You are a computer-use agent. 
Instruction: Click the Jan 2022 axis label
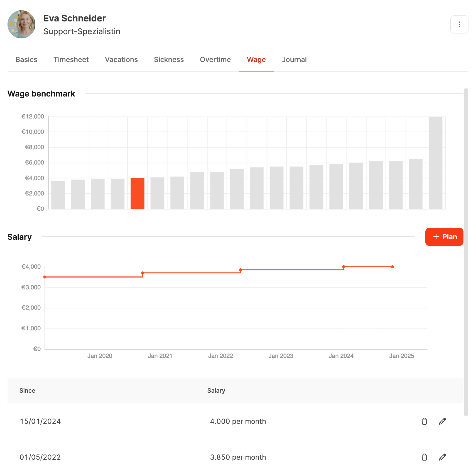tap(220, 356)
